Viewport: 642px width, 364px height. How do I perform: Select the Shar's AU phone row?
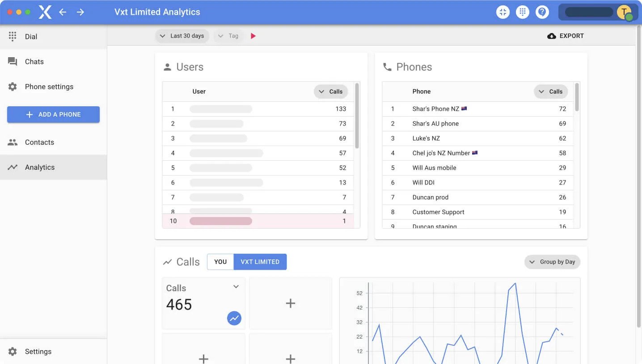(477, 124)
